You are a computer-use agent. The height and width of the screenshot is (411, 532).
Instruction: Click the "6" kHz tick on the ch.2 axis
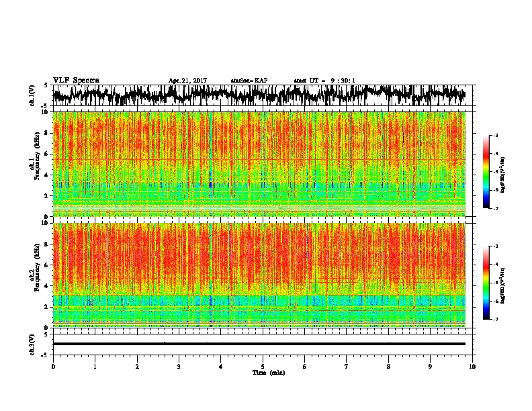click(x=46, y=265)
